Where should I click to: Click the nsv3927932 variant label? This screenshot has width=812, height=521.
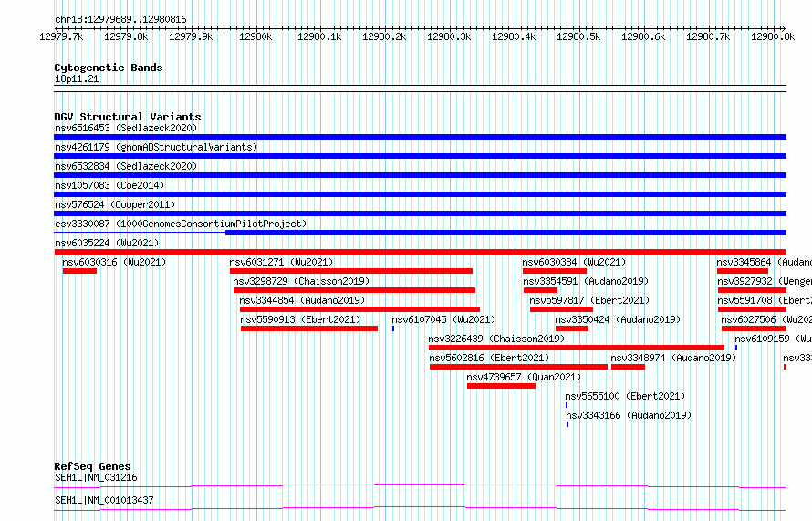[x=765, y=281]
